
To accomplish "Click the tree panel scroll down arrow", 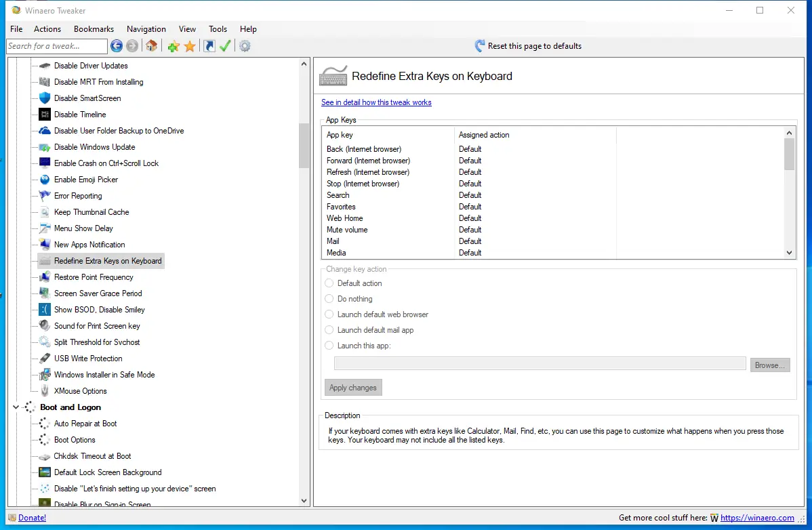I will (x=304, y=500).
